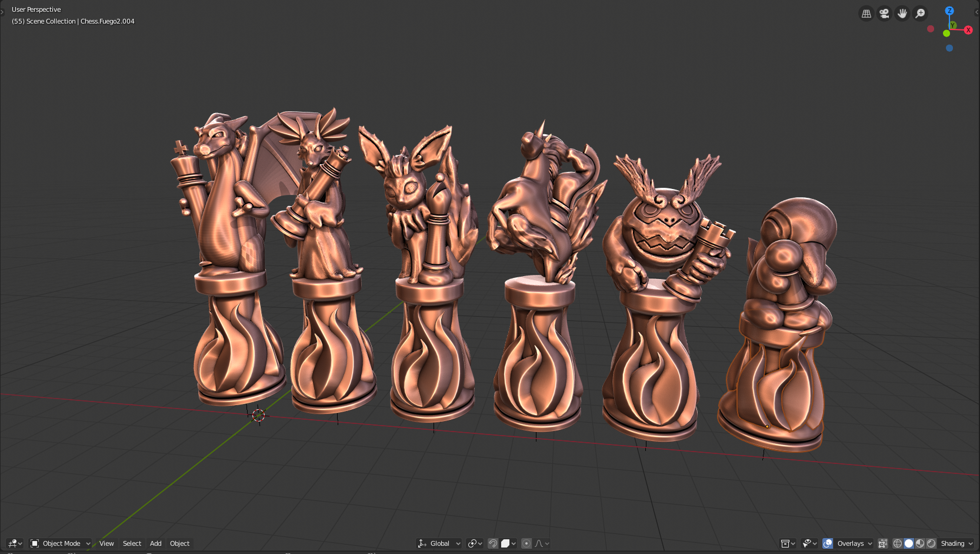This screenshot has width=980, height=554.
Task: Click the 'Chess.Fuego2.004' object name text
Action: coord(108,21)
